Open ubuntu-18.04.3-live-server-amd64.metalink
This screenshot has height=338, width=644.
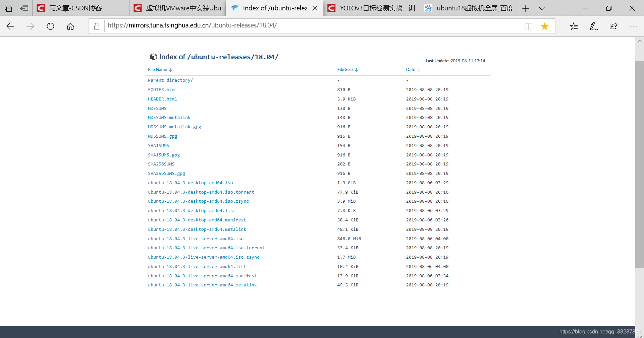point(202,285)
